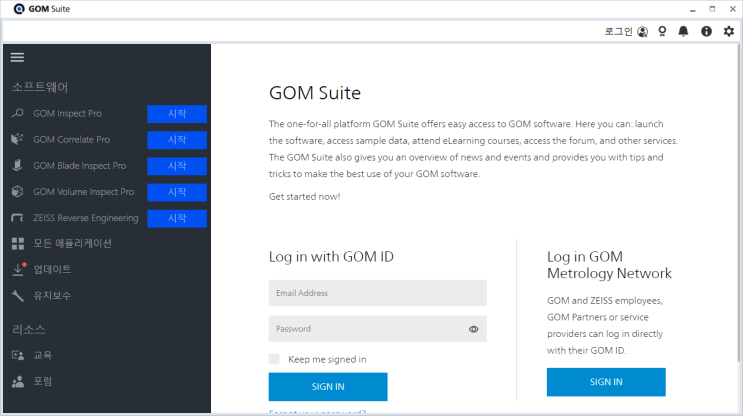Click the license dongle icon in the top bar
The width and height of the screenshot is (743, 416).
[662, 31]
